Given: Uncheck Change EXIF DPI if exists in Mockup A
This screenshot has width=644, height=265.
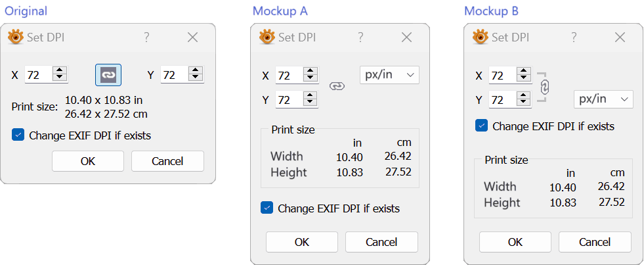Looking at the screenshot, I should click(267, 208).
